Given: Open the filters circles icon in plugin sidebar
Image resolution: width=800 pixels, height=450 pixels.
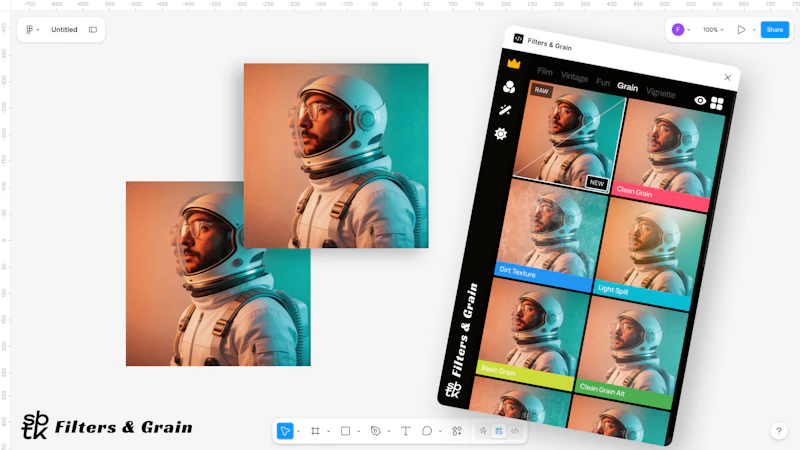Looking at the screenshot, I should (509, 87).
